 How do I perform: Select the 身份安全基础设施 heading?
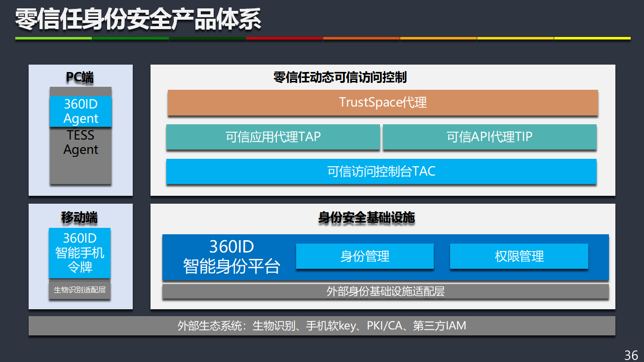click(x=367, y=217)
